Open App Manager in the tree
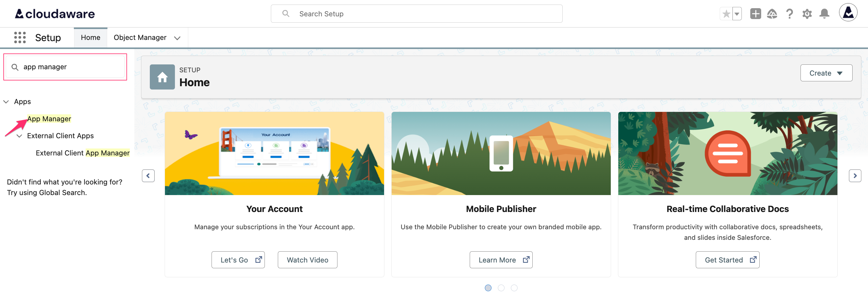Image resolution: width=868 pixels, height=300 pixels. (49, 119)
